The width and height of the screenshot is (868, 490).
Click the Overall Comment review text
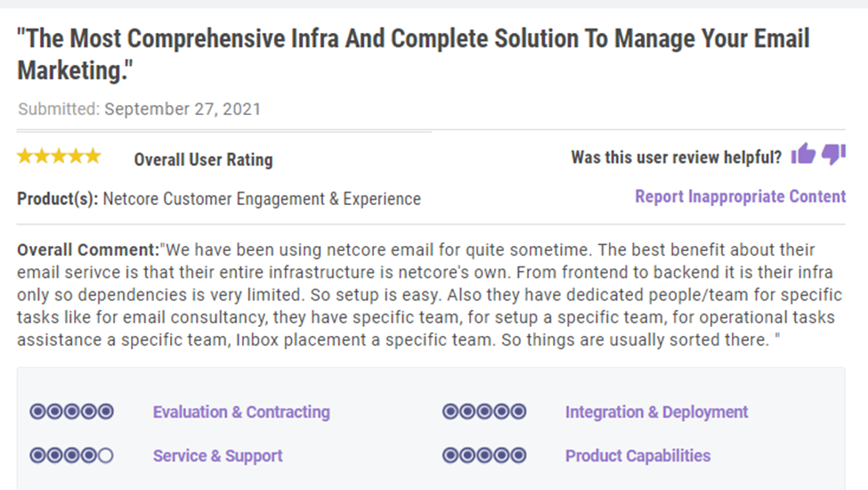[430, 295]
